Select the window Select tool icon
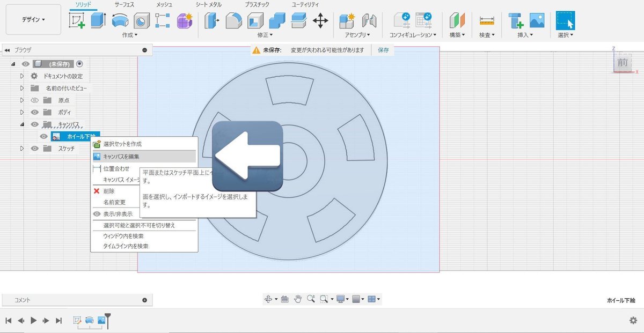Image resolution: width=644 pixels, height=333 pixels. point(565,20)
